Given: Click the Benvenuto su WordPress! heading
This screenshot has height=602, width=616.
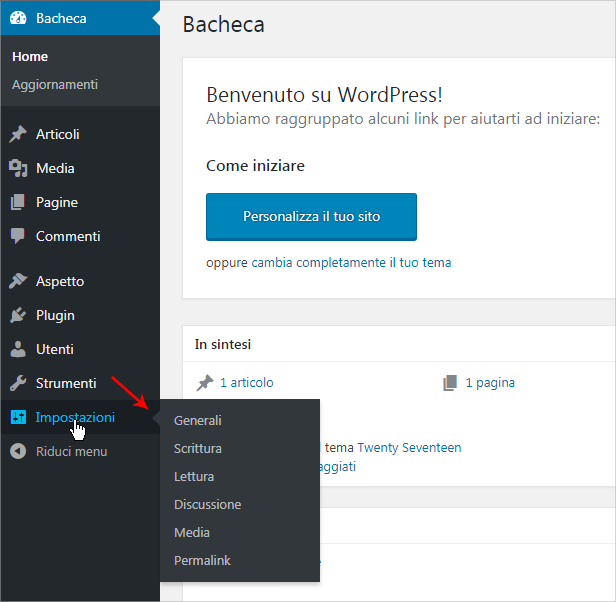Looking at the screenshot, I should 324,95.
